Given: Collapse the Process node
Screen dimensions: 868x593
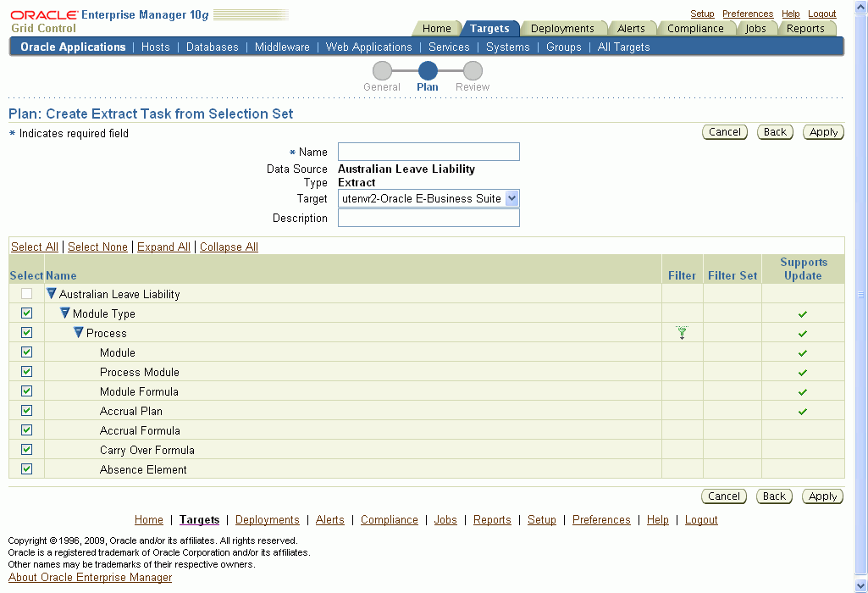Looking at the screenshot, I should click(79, 332).
